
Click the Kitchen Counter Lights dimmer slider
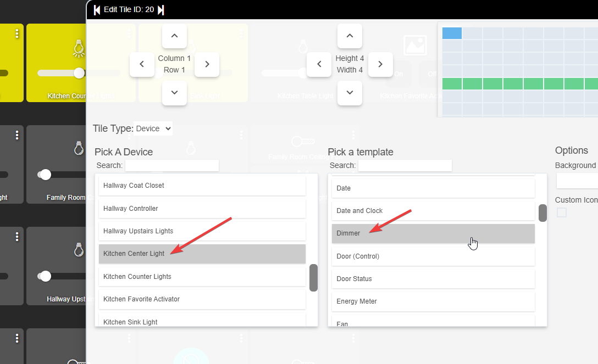(62, 73)
